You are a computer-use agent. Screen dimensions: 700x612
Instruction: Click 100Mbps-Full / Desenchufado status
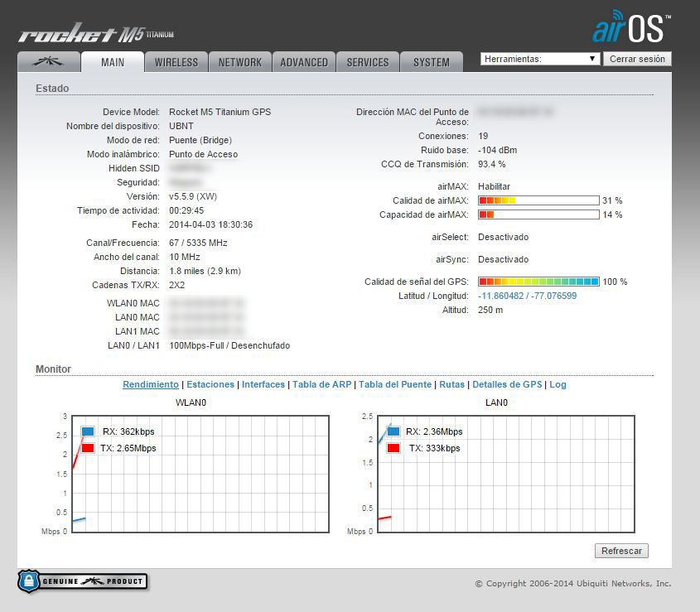229,345
